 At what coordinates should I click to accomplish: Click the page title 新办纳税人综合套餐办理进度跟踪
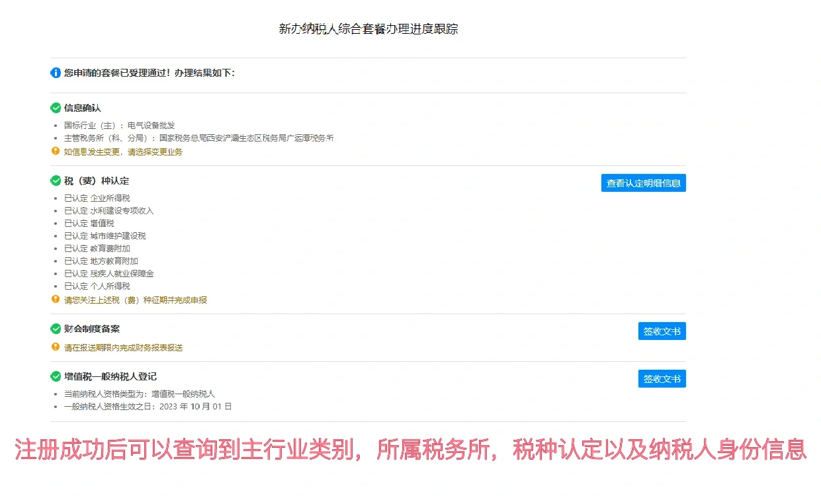tap(368, 29)
